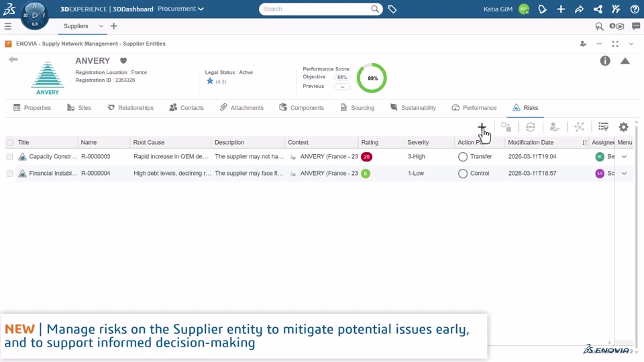Image resolution: width=644 pixels, height=362 pixels.
Task: Click the search magnifier icon
Action: 374,9
